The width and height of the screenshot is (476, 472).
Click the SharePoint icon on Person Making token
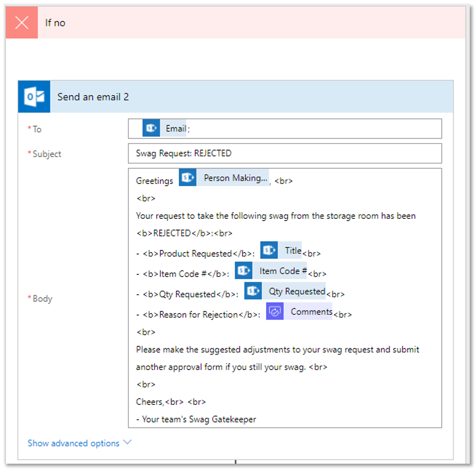pyautogui.click(x=188, y=178)
